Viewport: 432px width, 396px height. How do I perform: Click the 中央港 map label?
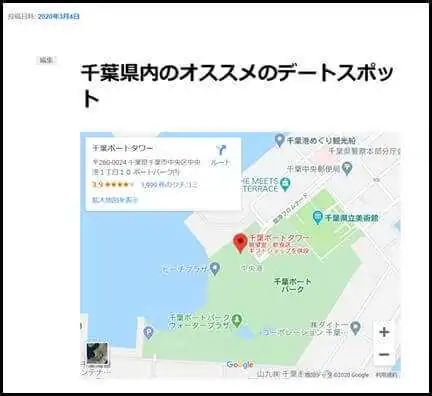[x=252, y=268]
